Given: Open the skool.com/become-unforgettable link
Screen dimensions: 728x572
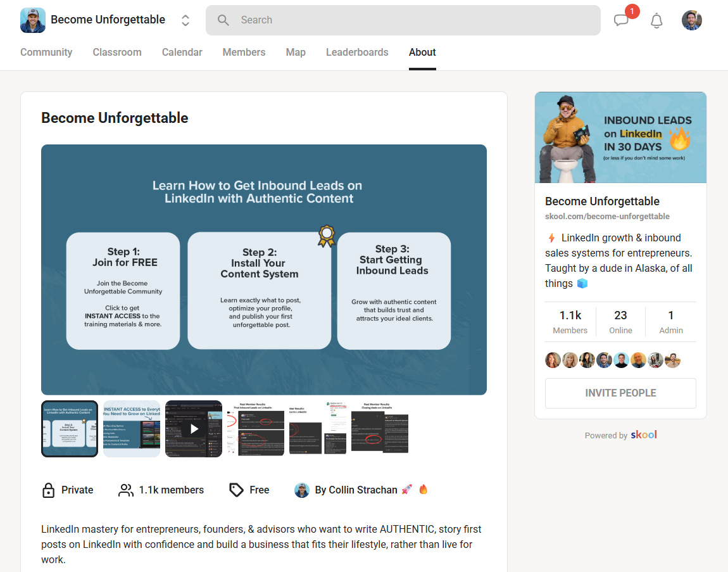Looking at the screenshot, I should pos(607,217).
